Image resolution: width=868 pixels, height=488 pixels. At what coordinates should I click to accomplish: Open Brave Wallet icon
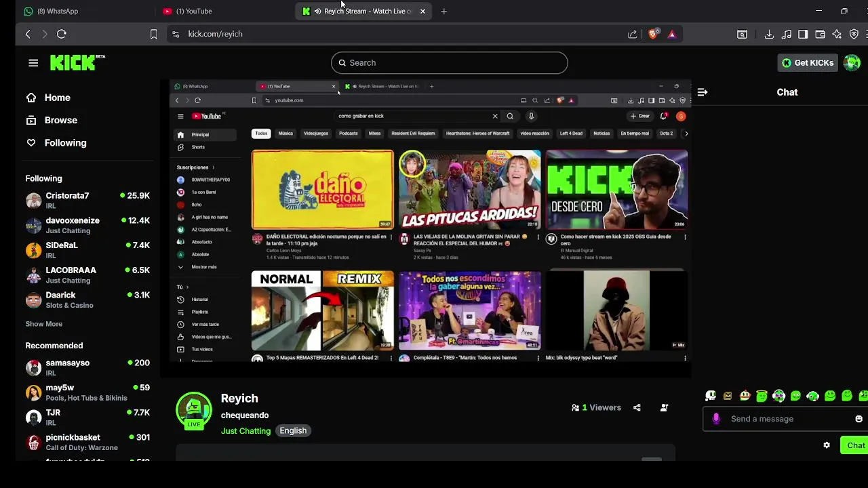pos(820,34)
